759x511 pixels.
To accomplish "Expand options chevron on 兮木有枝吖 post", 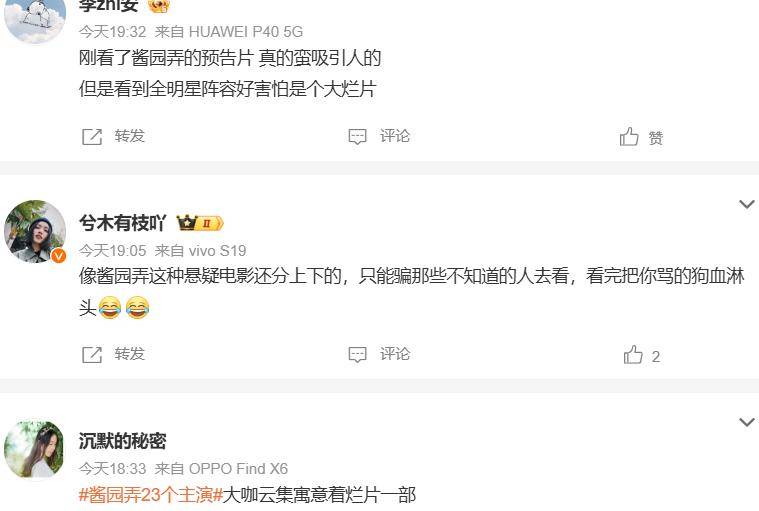I will coord(747,204).
